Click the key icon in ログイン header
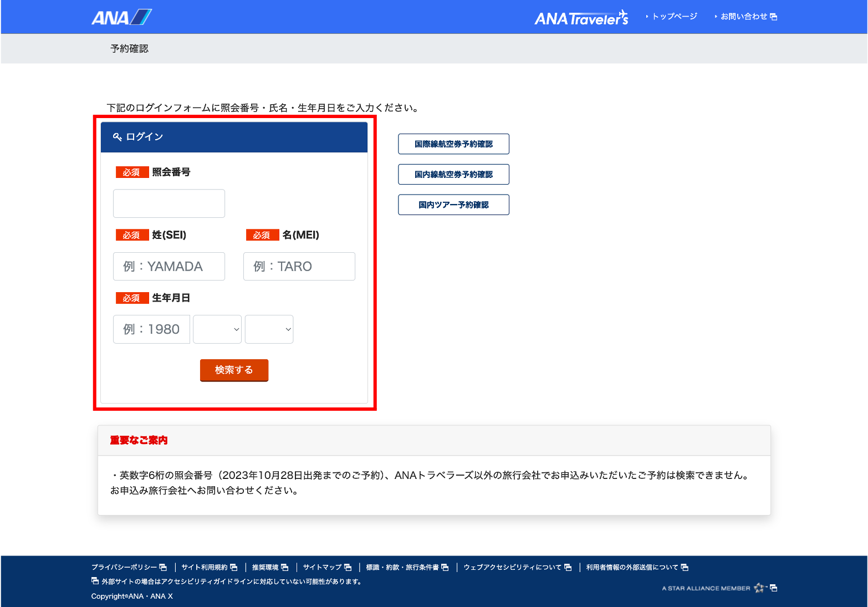 click(117, 137)
